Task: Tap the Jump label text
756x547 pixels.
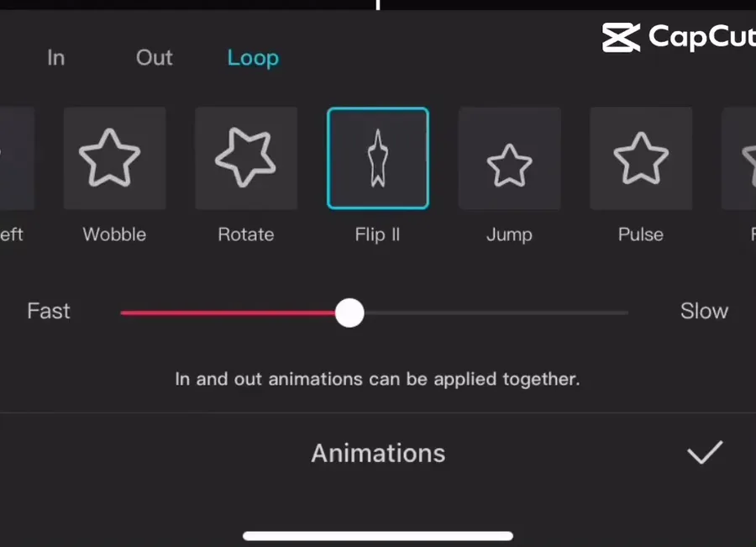Action: tap(509, 235)
